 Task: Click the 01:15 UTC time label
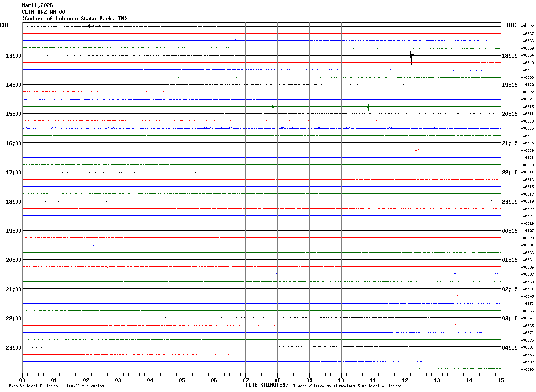click(x=510, y=260)
